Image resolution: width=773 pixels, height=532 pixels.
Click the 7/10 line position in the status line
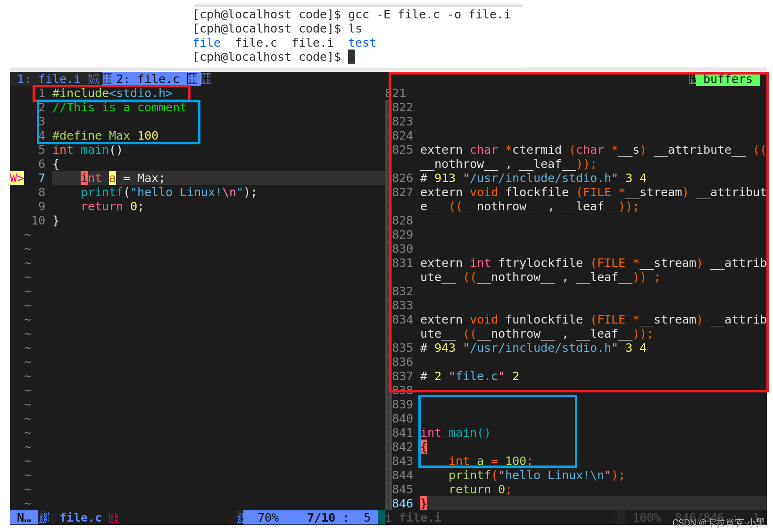[321, 518]
